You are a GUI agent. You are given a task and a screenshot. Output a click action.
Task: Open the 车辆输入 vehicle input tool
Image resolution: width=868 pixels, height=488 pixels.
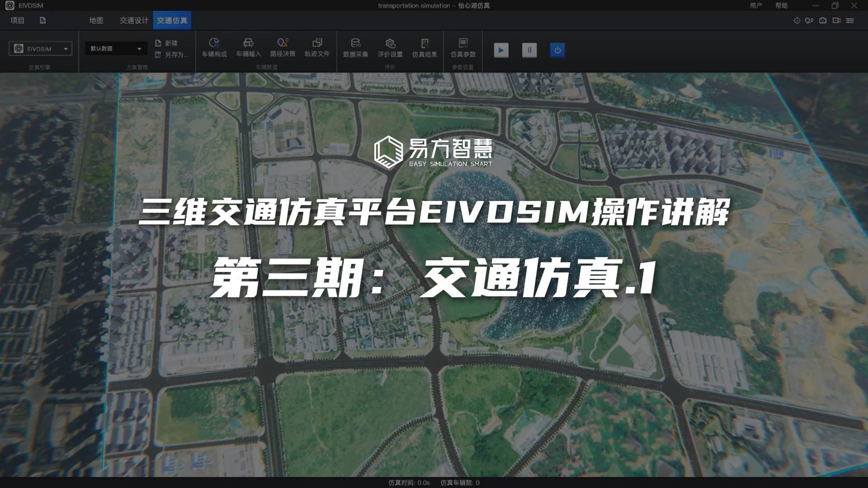pos(248,48)
